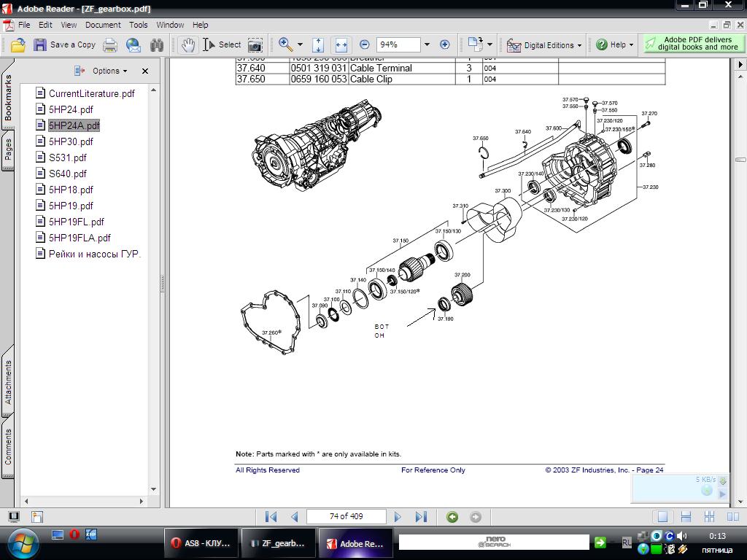Click the page number input field

point(346,516)
